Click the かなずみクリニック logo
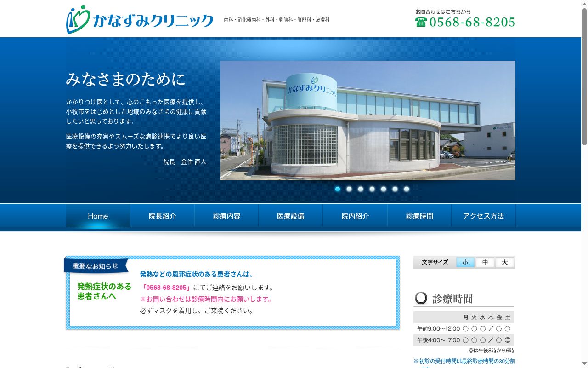This screenshot has height=368, width=588. [140, 19]
